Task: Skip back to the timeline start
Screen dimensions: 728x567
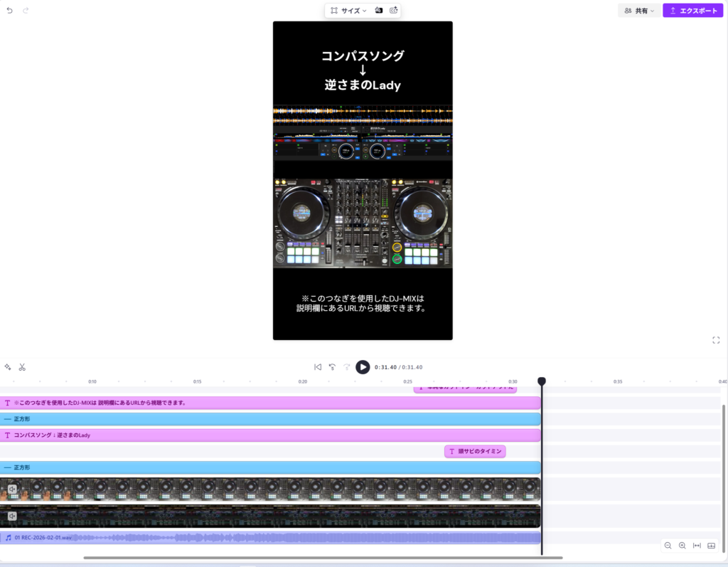Action: click(318, 367)
